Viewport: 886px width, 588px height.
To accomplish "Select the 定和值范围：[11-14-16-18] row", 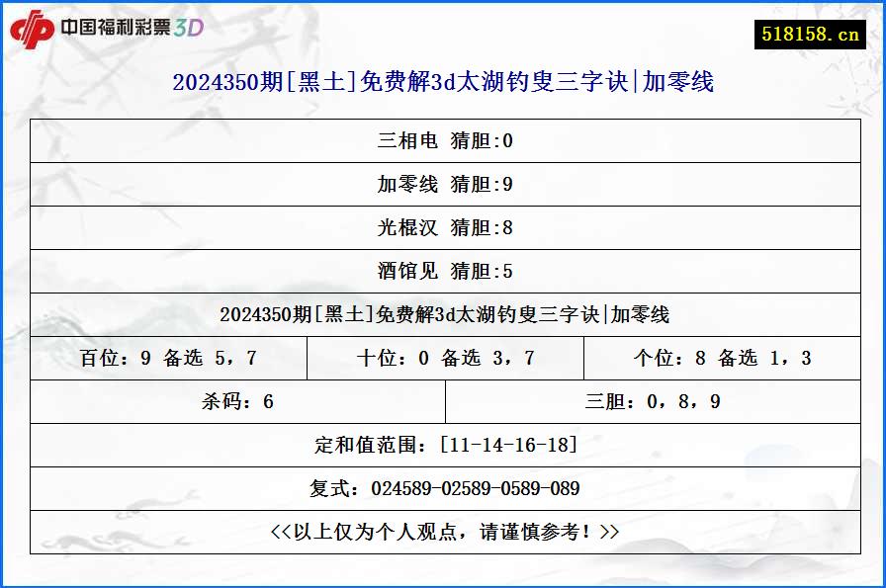I will point(443,445).
